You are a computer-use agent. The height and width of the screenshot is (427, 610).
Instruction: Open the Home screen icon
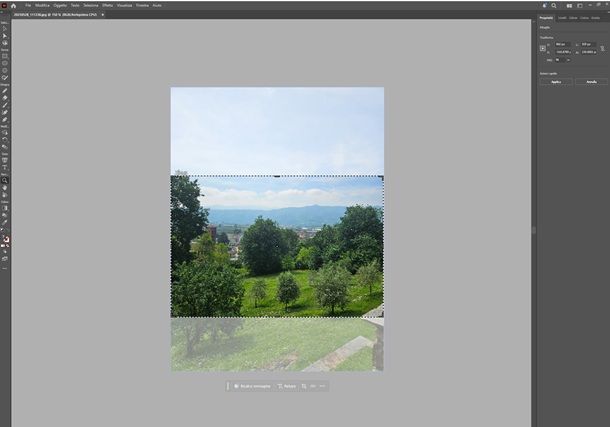point(14,6)
